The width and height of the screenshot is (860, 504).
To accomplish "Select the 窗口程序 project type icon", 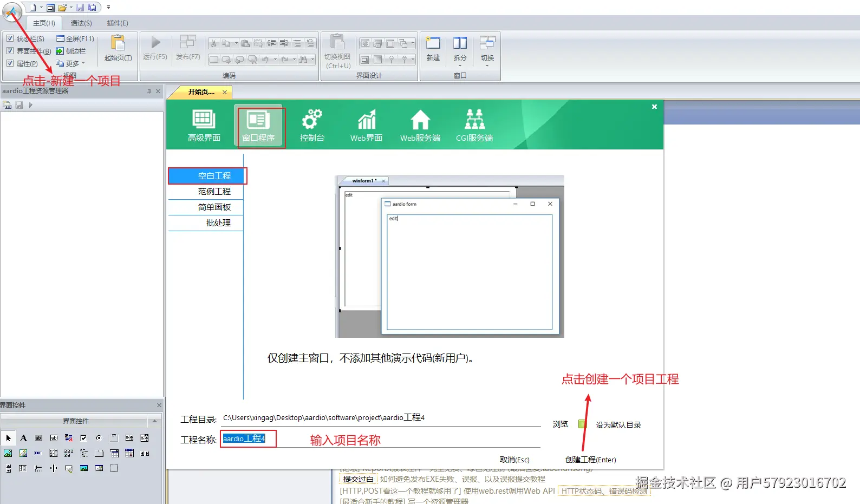I will [x=258, y=126].
